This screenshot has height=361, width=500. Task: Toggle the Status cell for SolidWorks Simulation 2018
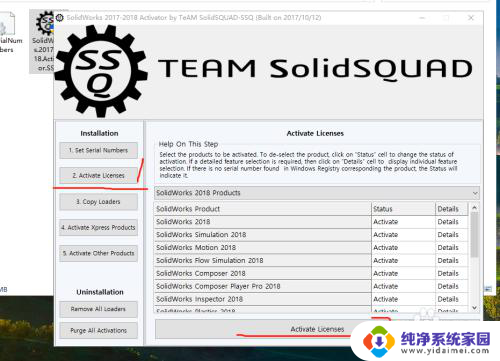[403, 235]
